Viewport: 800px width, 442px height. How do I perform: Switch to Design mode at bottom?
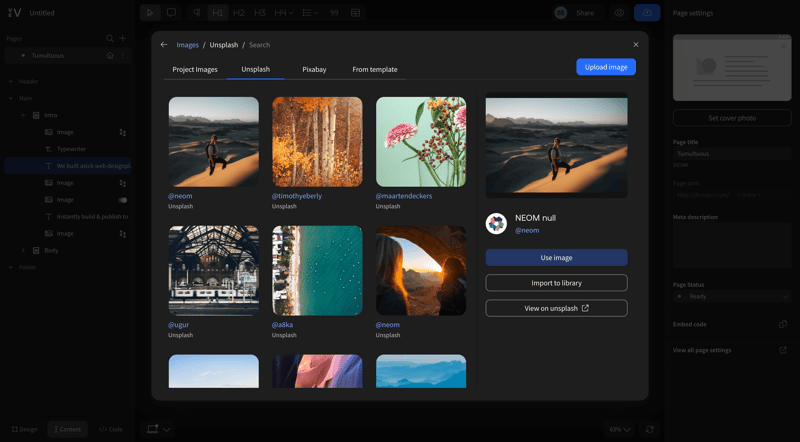25,429
